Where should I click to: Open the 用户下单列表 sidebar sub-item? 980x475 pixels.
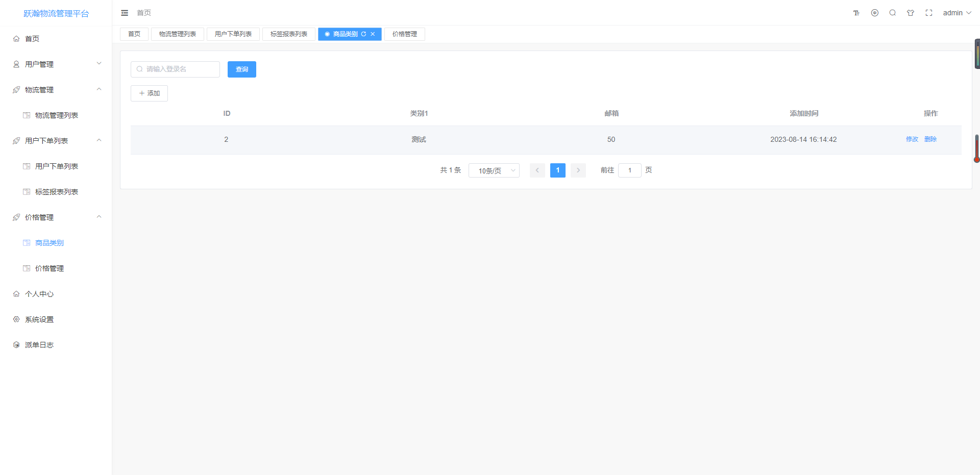[56, 166]
